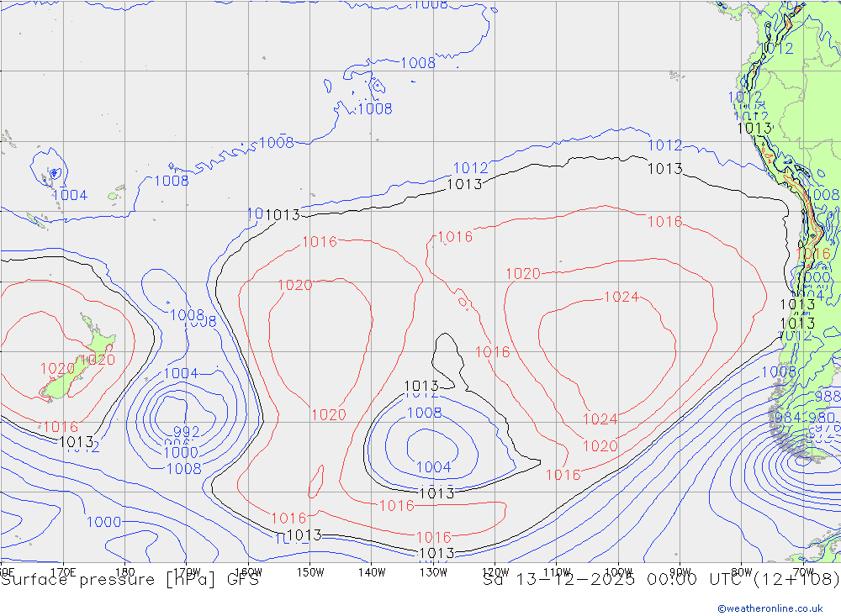841x616 pixels.
Task: Click the 1020 label left of South Island
Action: pos(57,369)
